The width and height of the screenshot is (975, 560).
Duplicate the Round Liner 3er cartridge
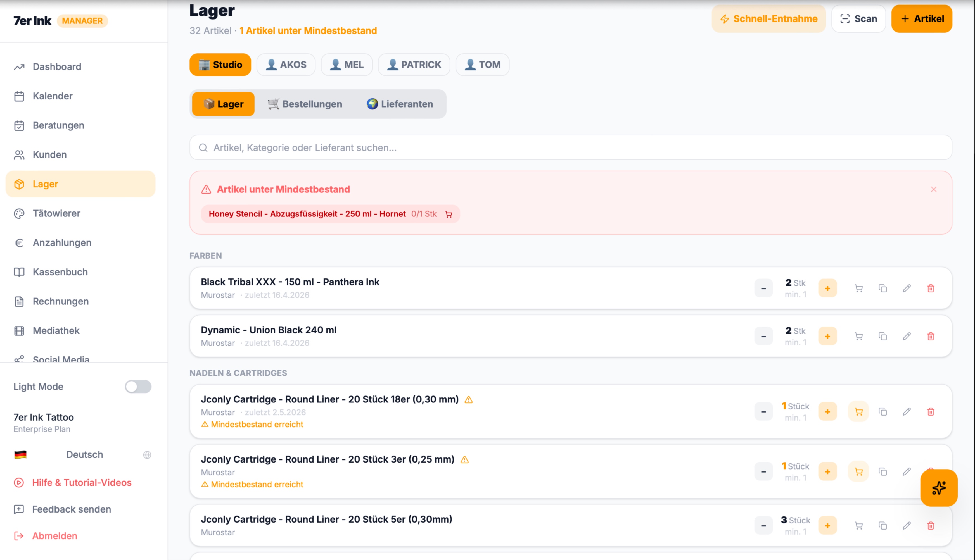point(883,472)
